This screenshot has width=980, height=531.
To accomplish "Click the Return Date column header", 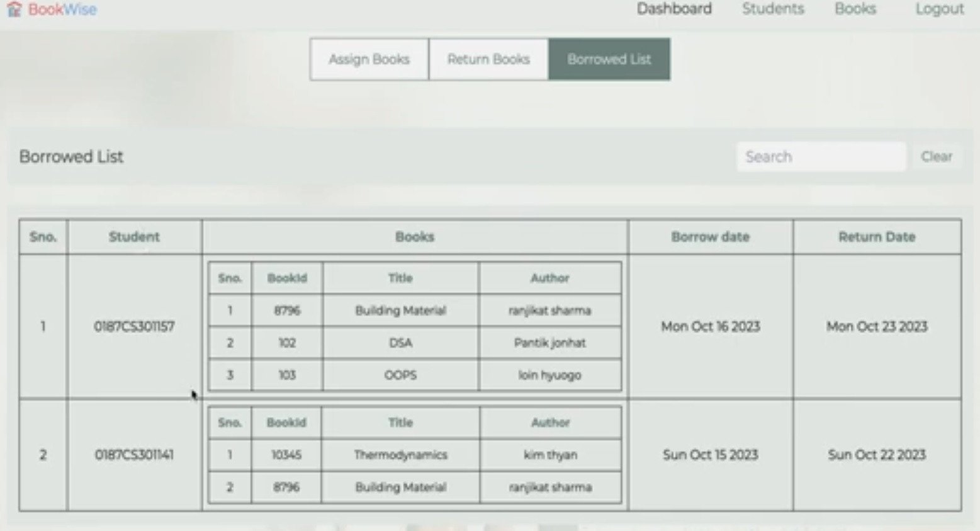I will click(x=876, y=237).
